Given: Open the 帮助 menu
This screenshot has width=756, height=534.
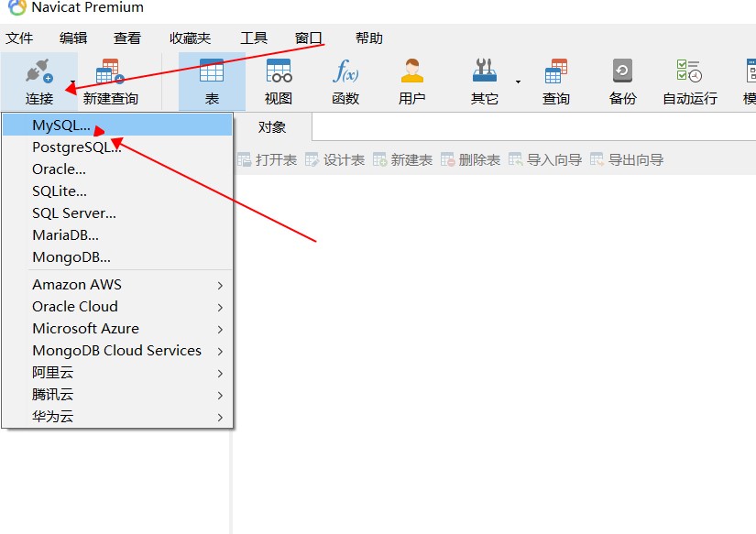Looking at the screenshot, I should click(x=369, y=38).
